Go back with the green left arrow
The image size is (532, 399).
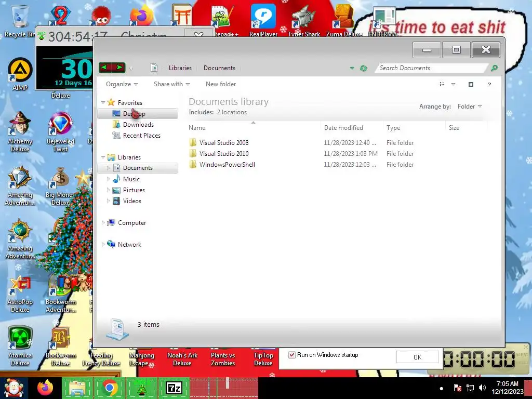105,68
